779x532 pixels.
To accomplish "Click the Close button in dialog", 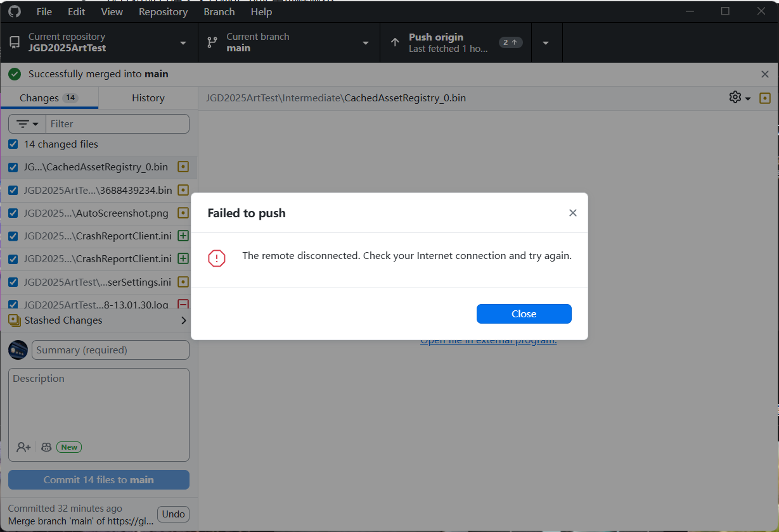I will point(524,313).
